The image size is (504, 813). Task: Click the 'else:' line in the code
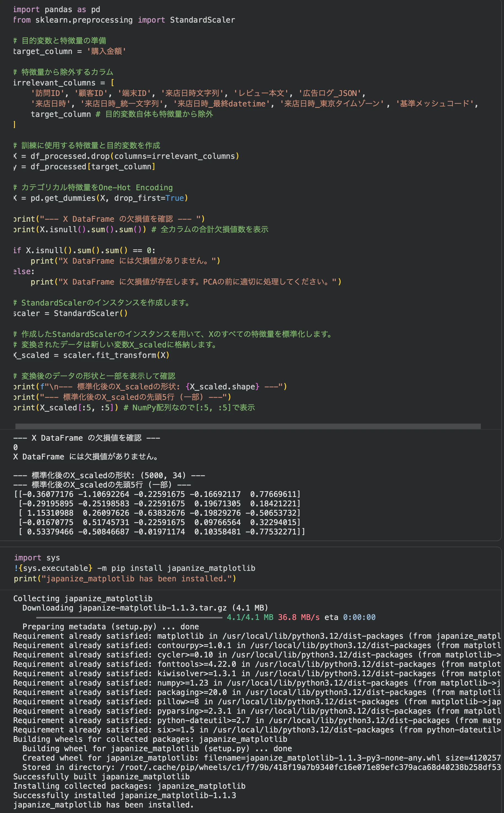(x=24, y=271)
